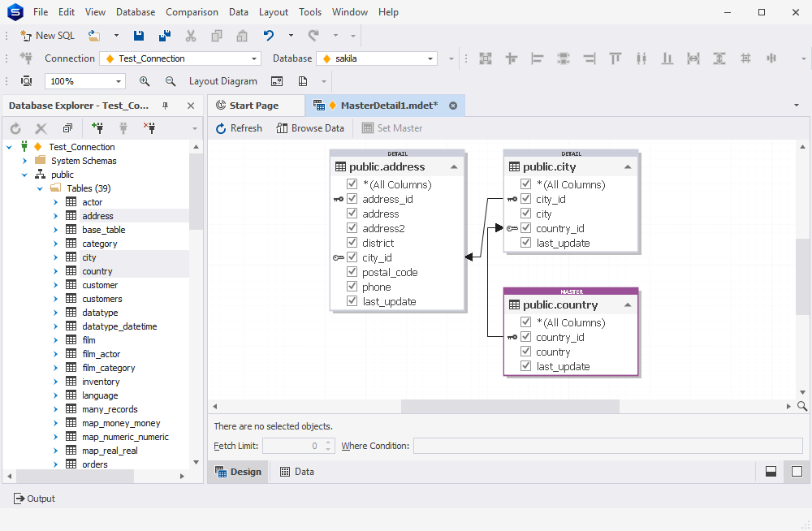Click the find magnifier icon beside the horizontal scrollbar
The image size is (812, 531).
(x=802, y=406)
